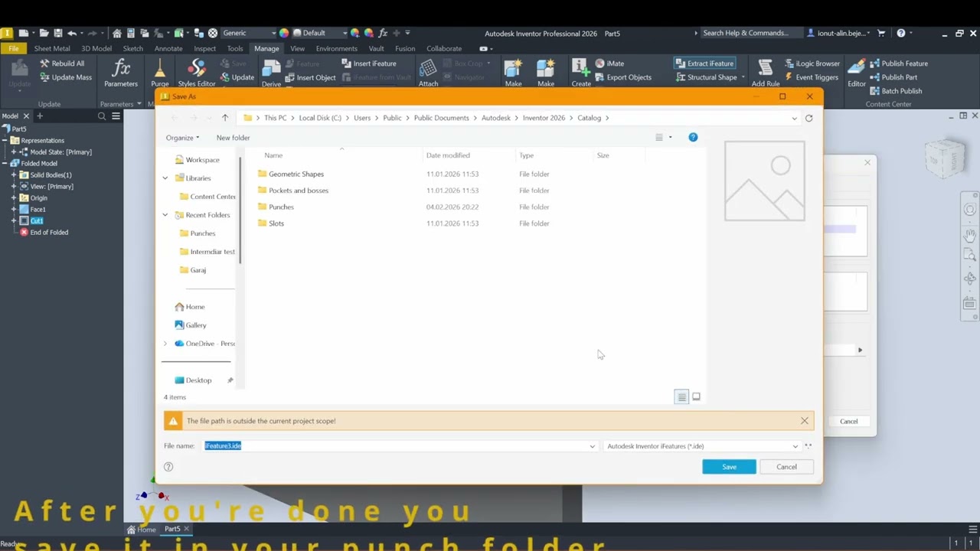Click Structural Shape tool

[x=706, y=77]
